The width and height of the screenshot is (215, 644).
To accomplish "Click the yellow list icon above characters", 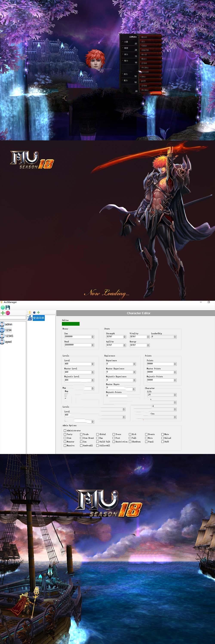I will point(30,313).
